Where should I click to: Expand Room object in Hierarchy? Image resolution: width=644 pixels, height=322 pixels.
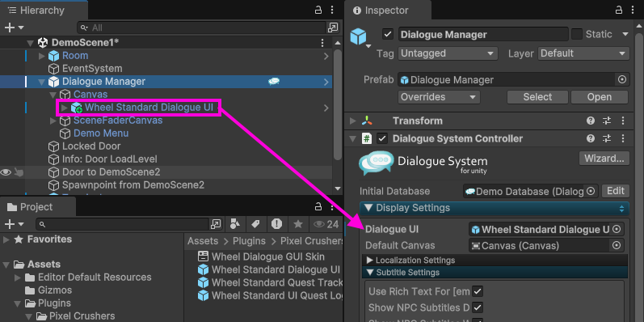[x=41, y=56]
